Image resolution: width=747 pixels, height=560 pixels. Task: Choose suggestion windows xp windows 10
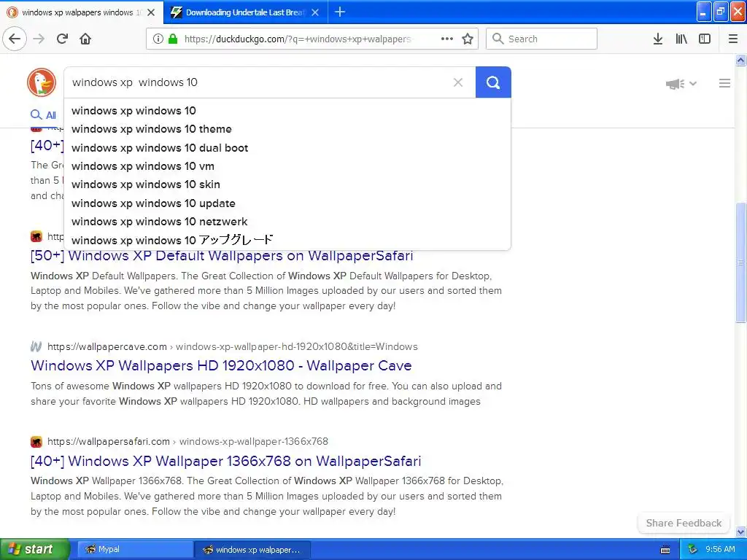pyautogui.click(x=287, y=111)
